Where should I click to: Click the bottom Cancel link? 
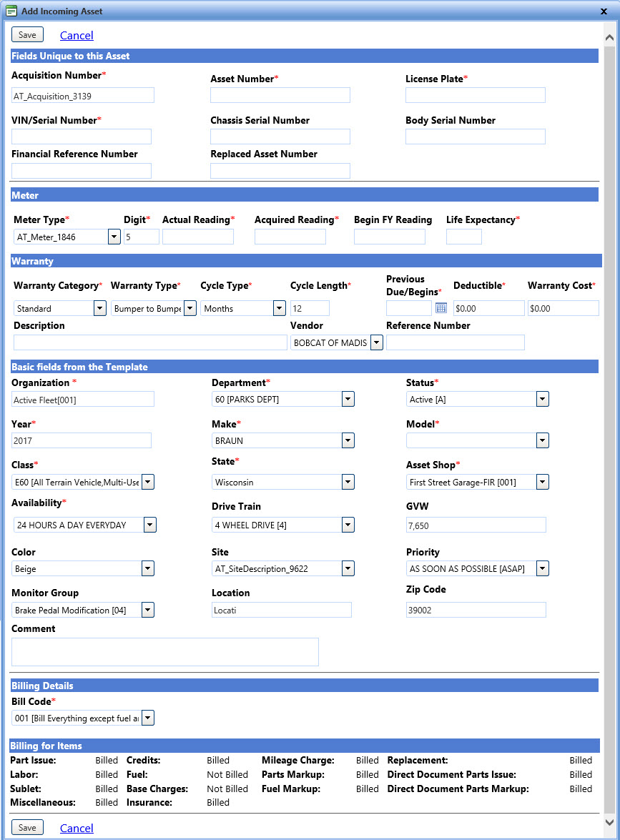[77, 829]
